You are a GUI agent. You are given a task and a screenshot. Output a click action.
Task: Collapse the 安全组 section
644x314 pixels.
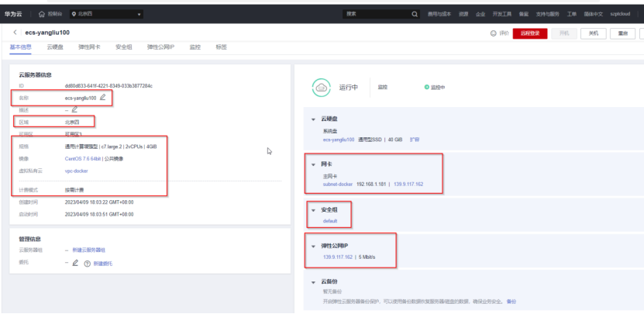(313, 210)
